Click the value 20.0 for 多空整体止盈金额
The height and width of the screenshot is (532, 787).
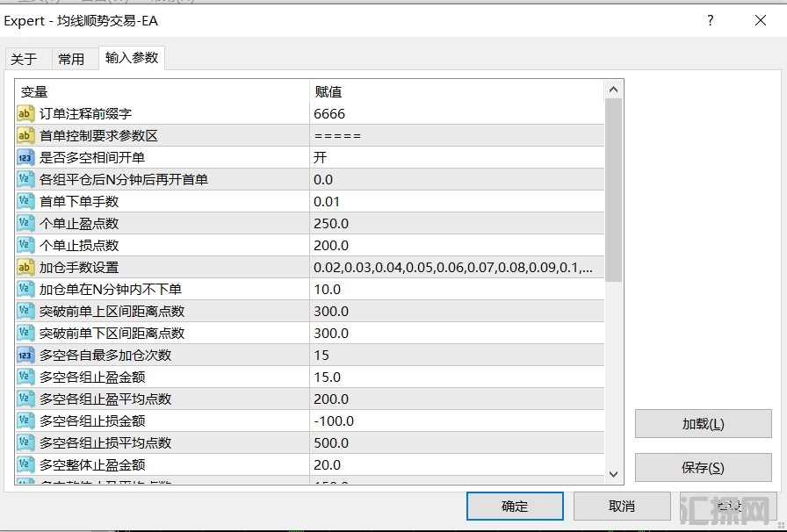tap(328, 465)
